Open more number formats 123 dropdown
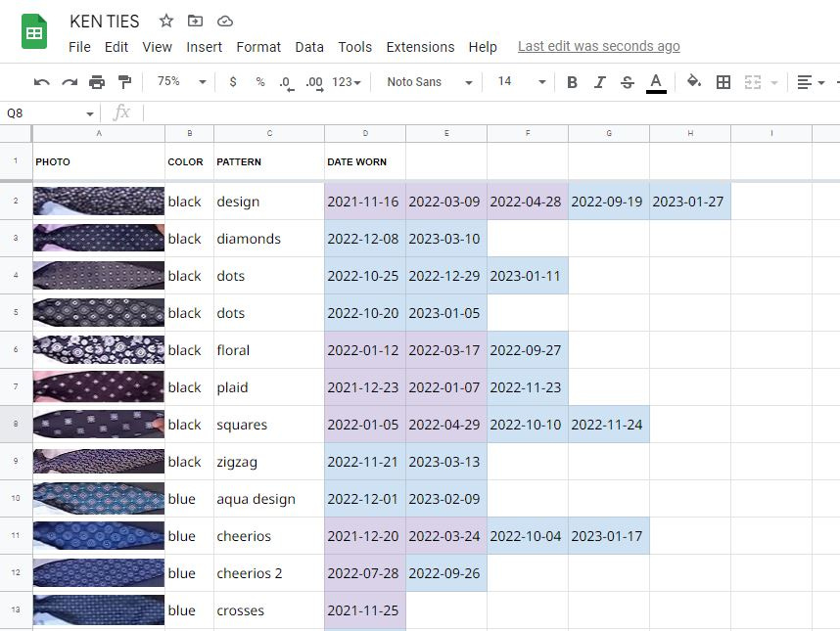Screen dimensions: 840x631 click(x=347, y=82)
